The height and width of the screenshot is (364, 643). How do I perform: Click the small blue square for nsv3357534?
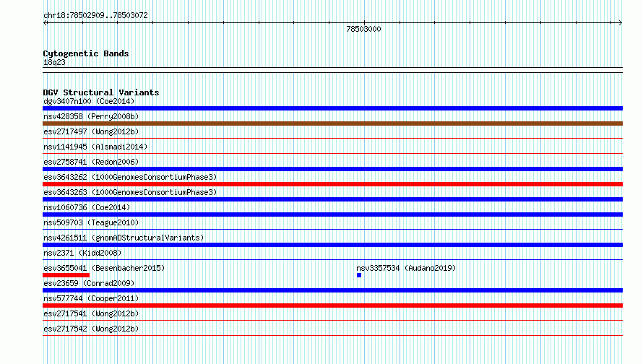359,275
